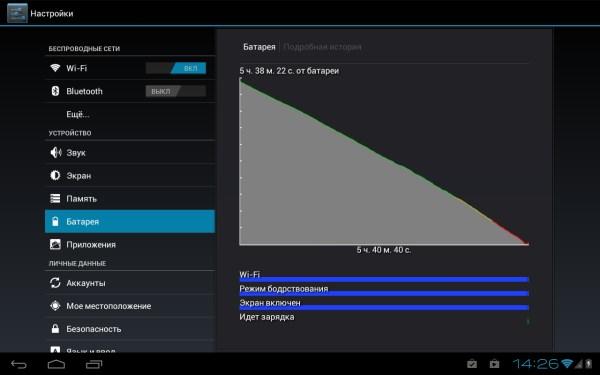Image resolution: width=600 pixels, height=375 pixels.
Task: Tap the Recent apps navigation button
Action: [x=94, y=364]
